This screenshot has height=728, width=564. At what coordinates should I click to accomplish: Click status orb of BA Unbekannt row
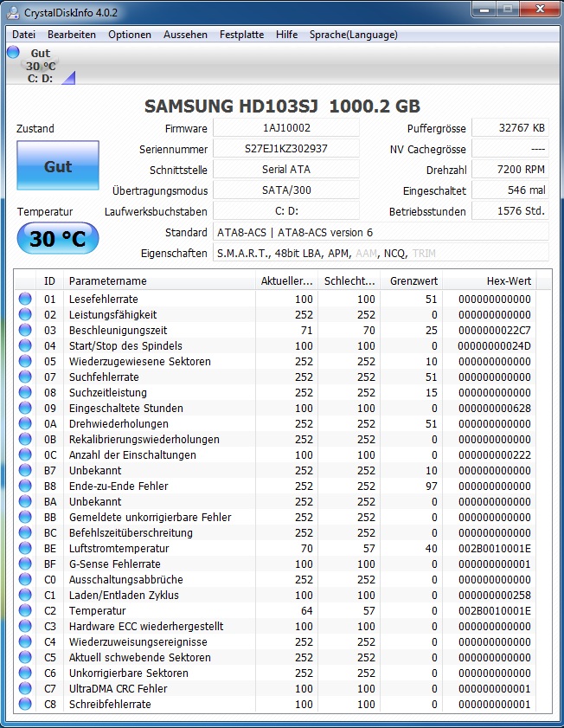point(25,501)
